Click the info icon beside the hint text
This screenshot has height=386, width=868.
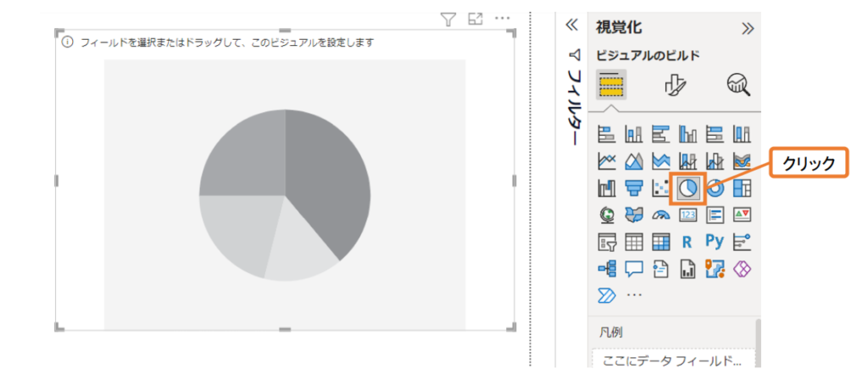(67, 42)
